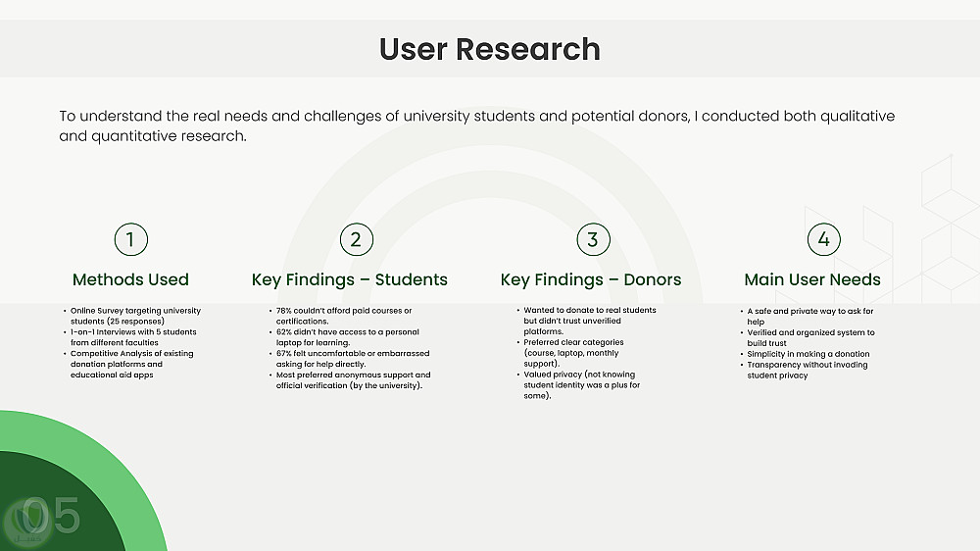Click the "78% couldn't afford paid courses" bullet

[344, 316]
